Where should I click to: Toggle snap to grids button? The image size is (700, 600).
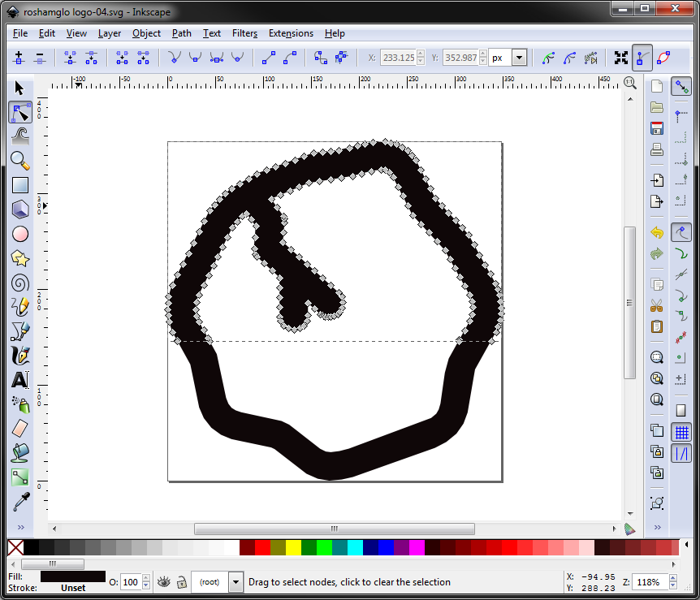(681, 432)
